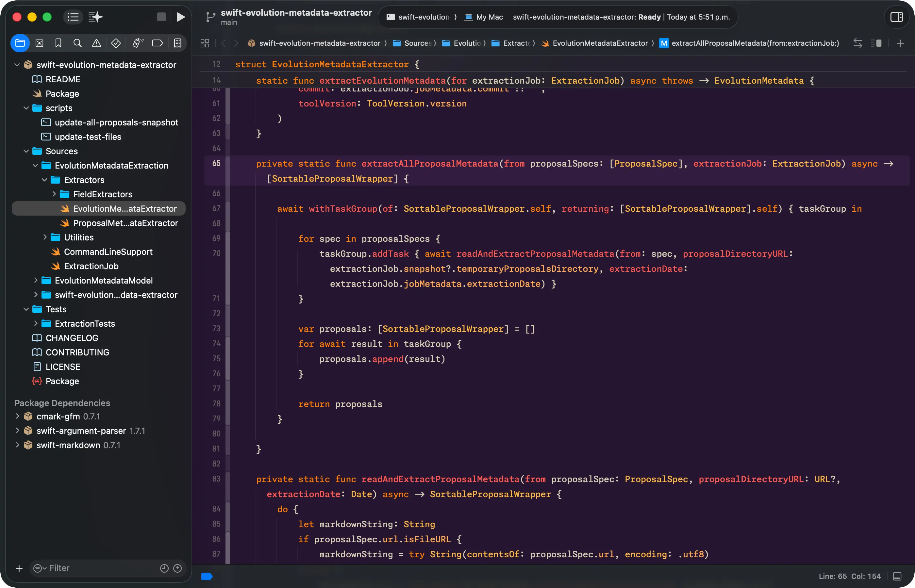915x588 pixels.
Task: Expand the Utilities folder
Action: click(x=45, y=237)
